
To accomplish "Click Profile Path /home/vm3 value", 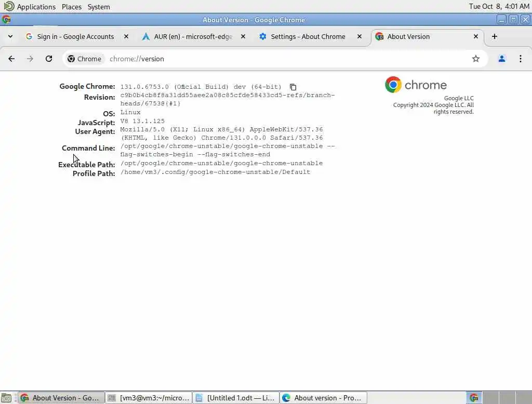I will (x=215, y=172).
